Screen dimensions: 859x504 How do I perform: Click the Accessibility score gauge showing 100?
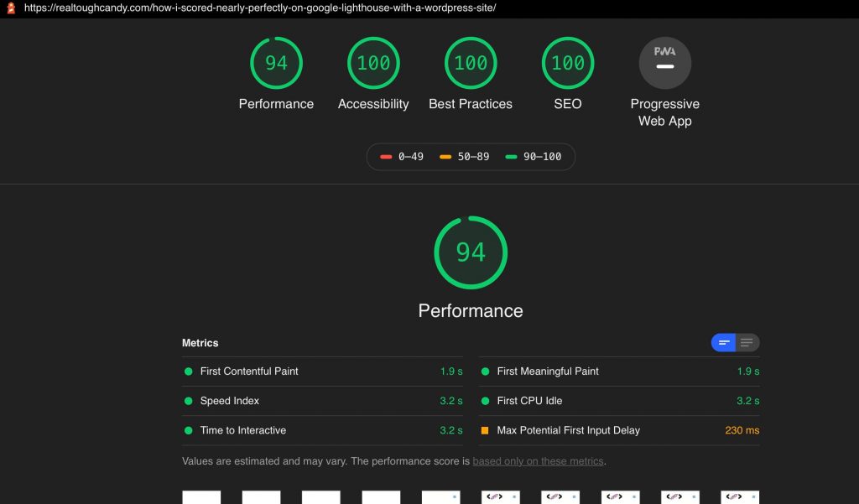(x=373, y=63)
